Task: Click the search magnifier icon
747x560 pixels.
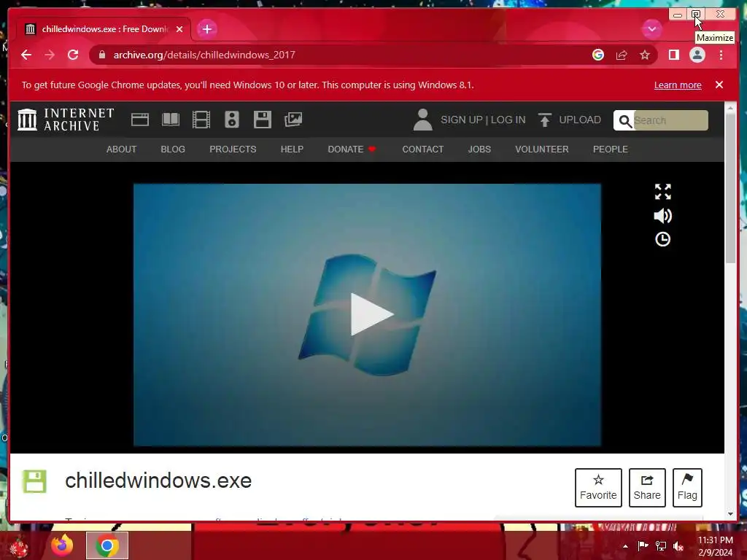Action: click(625, 120)
